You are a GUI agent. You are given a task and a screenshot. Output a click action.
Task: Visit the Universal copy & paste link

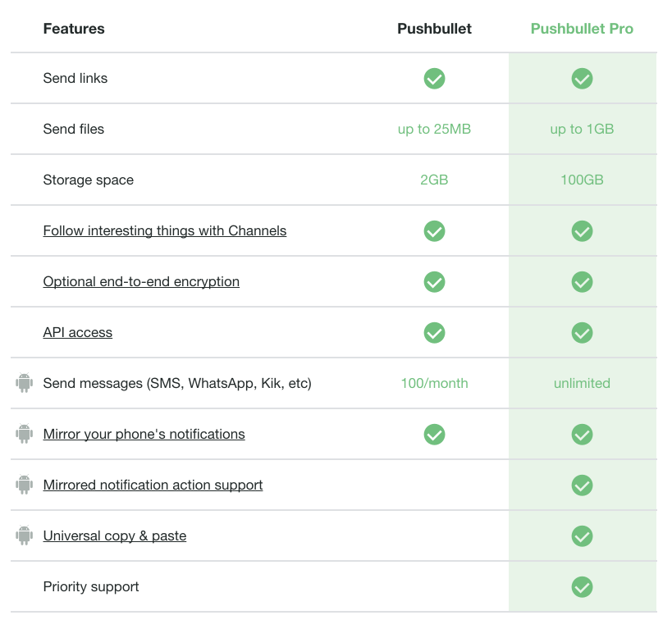pyautogui.click(x=114, y=536)
